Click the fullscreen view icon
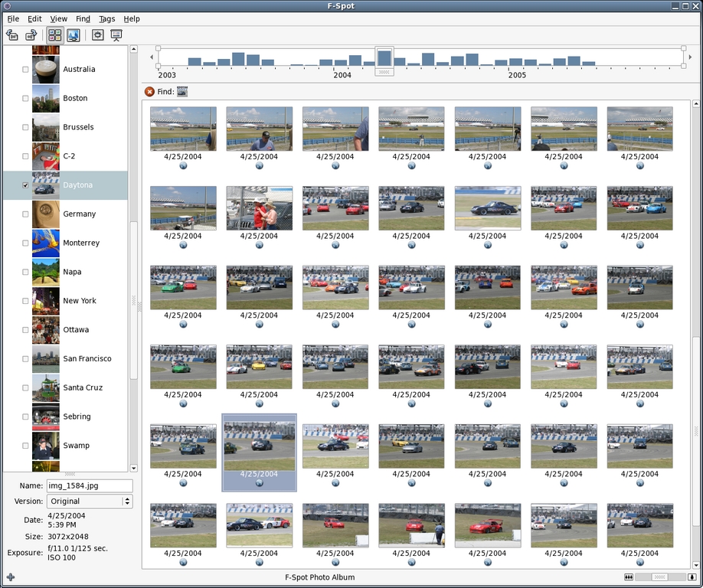Viewport: 703px width, 588px height. pos(97,35)
